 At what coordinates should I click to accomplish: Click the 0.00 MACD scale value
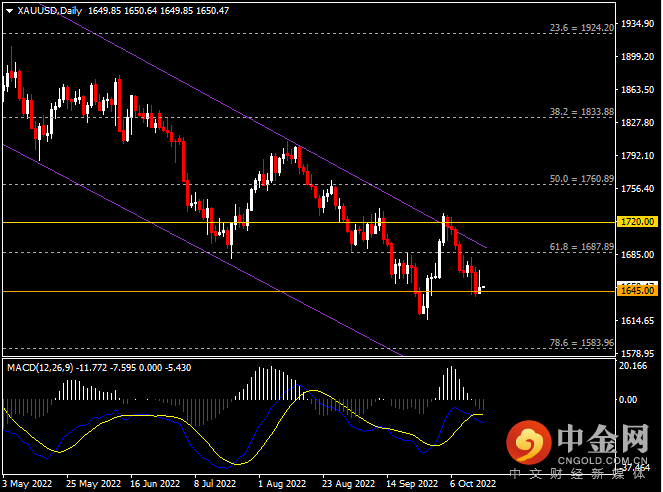[627, 399]
